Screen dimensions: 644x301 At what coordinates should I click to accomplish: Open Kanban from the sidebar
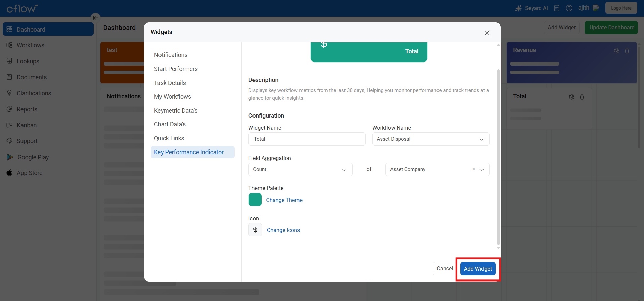(27, 125)
